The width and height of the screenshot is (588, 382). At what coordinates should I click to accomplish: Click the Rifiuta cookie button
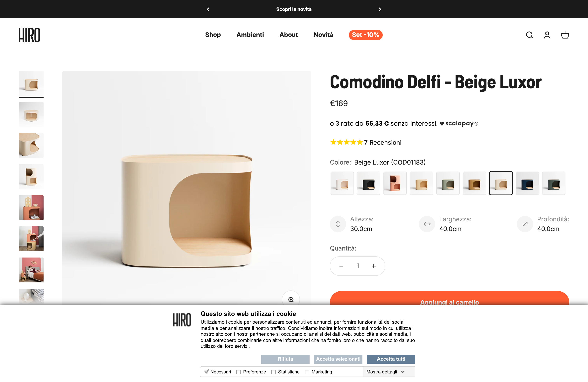point(285,359)
